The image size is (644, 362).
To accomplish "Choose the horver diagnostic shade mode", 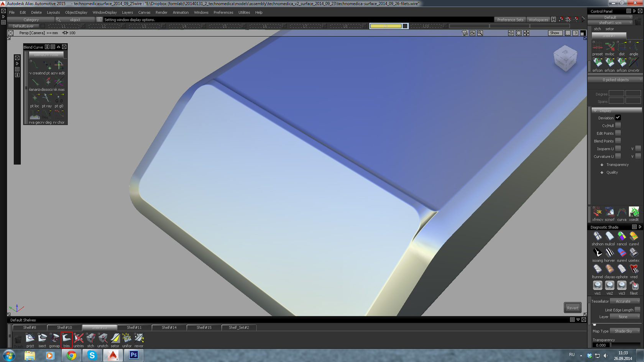I will tap(609, 253).
